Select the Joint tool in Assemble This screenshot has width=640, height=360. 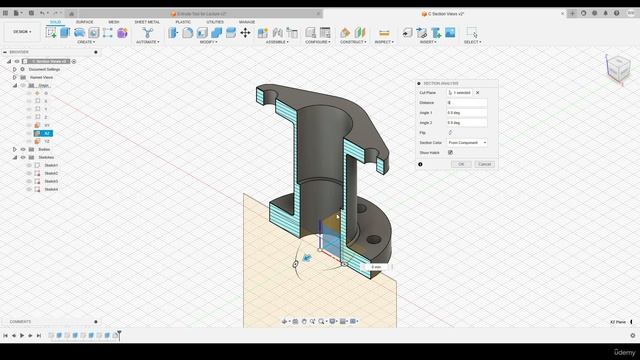click(x=278, y=33)
